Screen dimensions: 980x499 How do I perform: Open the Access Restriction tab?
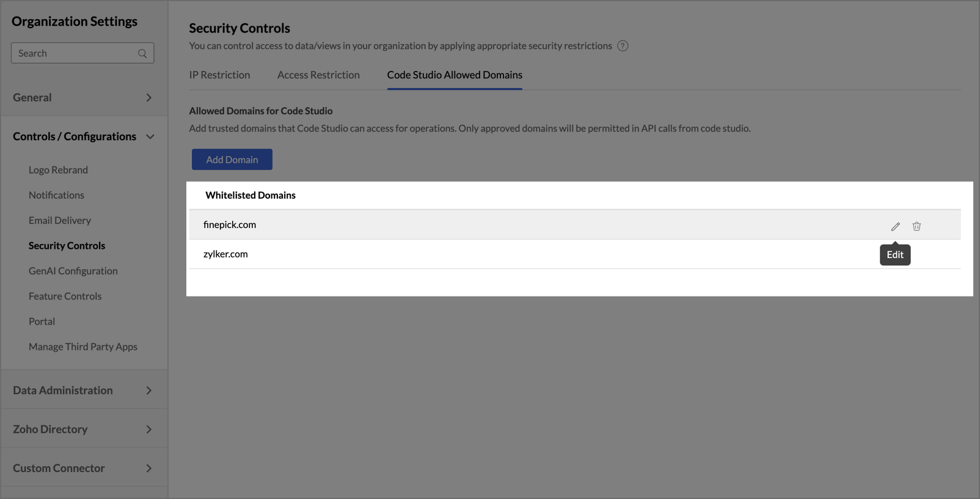click(318, 75)
